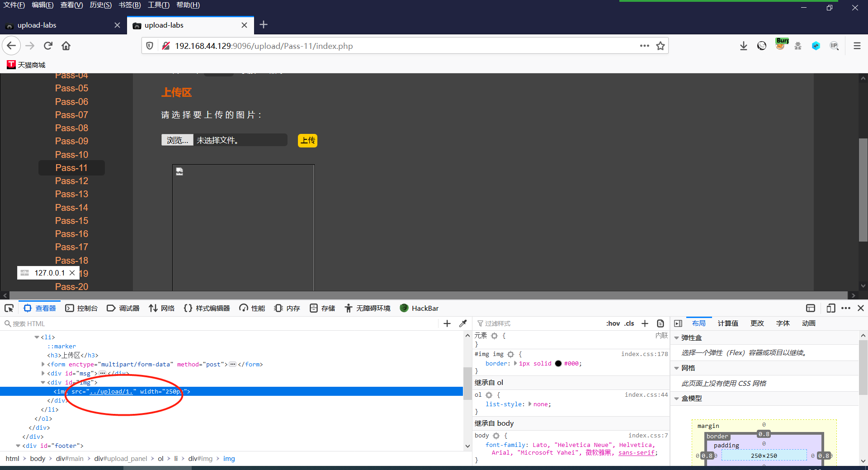This screenshot has height=470, width=868.
Task: Toggle print media simulation icon
Action: [660, 323]
